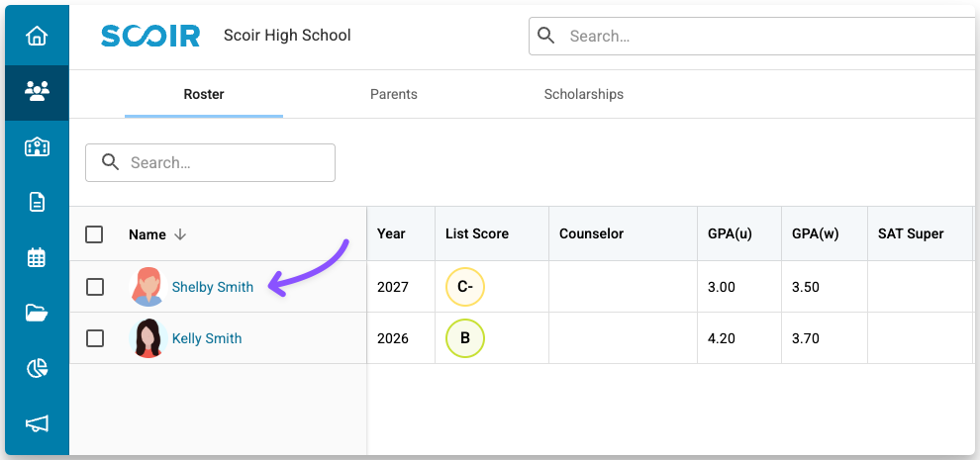Open the Documents page icon in sidebar

(x=37, y=203)
